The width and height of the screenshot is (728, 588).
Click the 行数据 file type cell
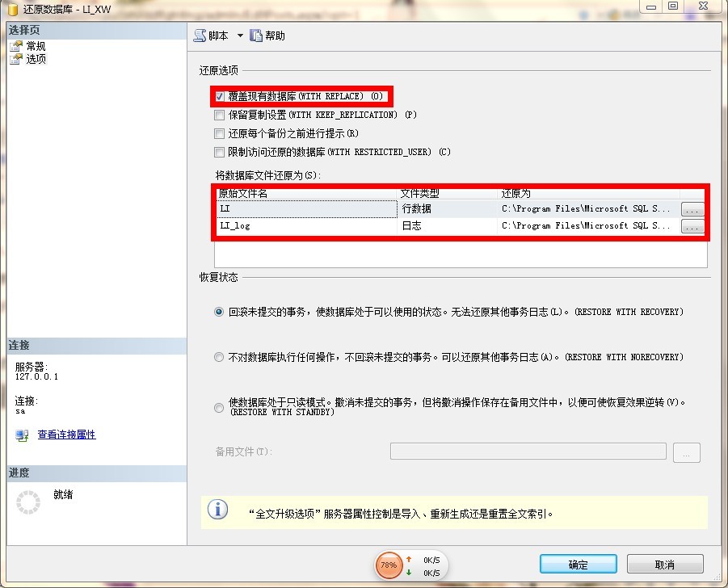tap(447, 209)
